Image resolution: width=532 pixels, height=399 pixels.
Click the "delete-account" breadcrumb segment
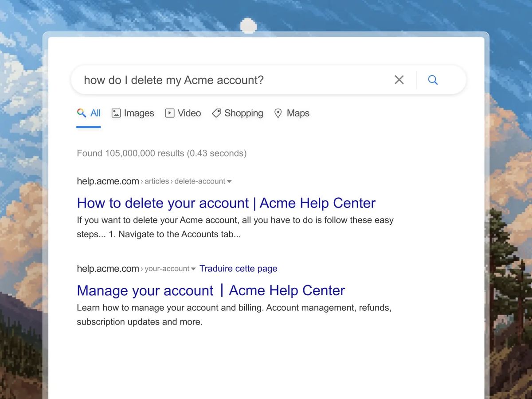[x=199, y=181]
